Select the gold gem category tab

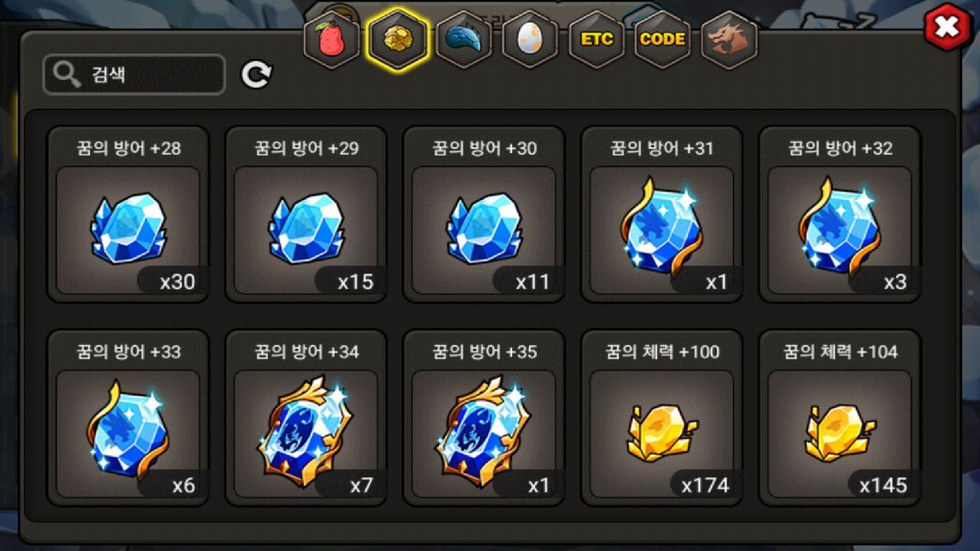click(x=397, y=39)
